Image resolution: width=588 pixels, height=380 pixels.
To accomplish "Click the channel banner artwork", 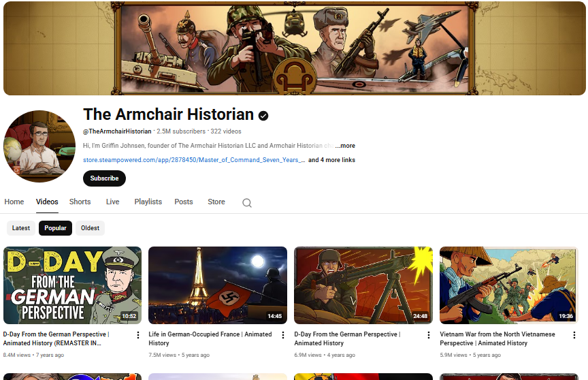I will coord(295,48).
